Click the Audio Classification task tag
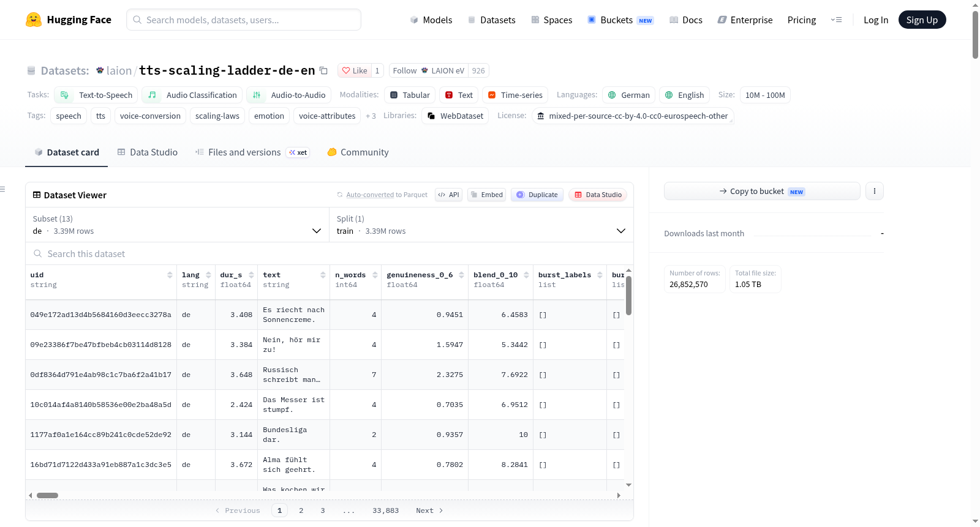The image size is (980, 527). [192, 95]
